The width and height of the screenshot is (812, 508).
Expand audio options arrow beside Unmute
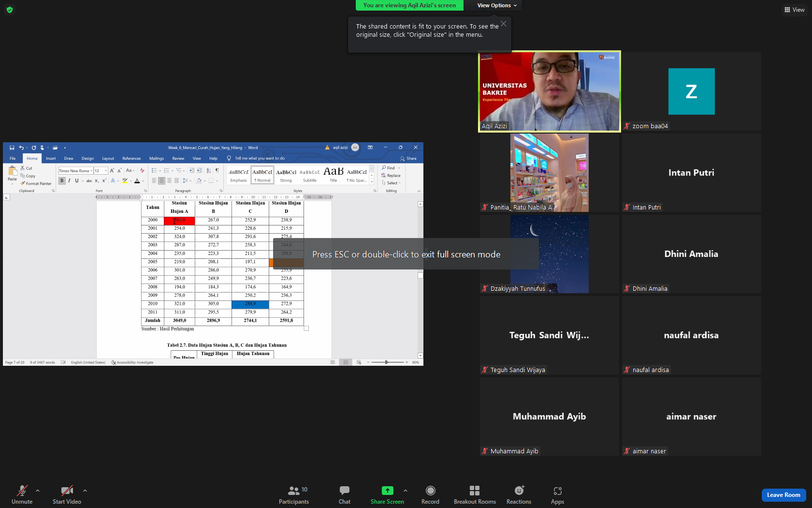(38, 491)
